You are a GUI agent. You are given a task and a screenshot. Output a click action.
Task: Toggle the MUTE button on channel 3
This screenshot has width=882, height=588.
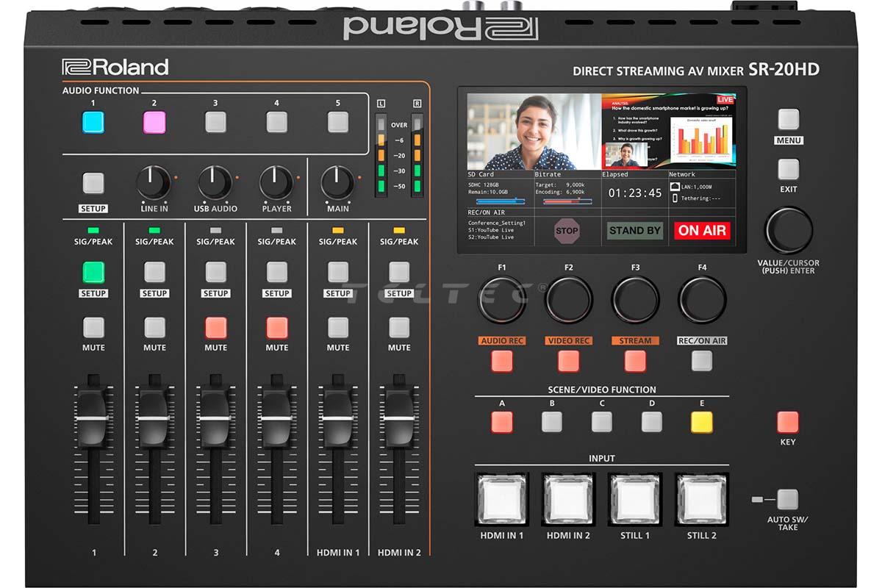point(215,327)
